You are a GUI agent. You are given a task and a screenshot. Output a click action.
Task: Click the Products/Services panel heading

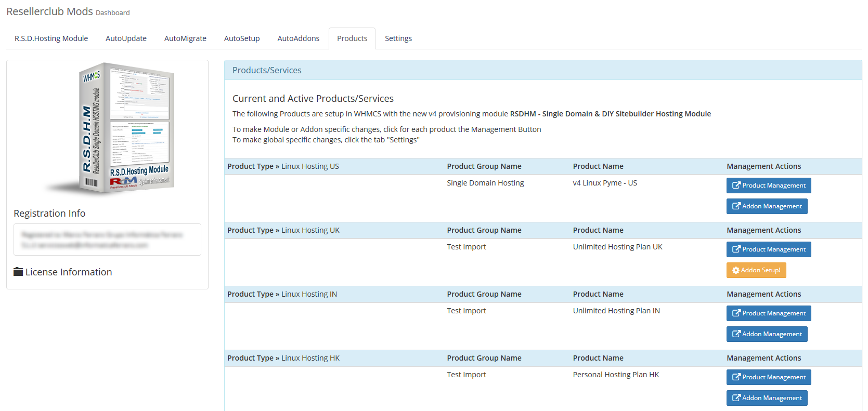tap(267, 70)
